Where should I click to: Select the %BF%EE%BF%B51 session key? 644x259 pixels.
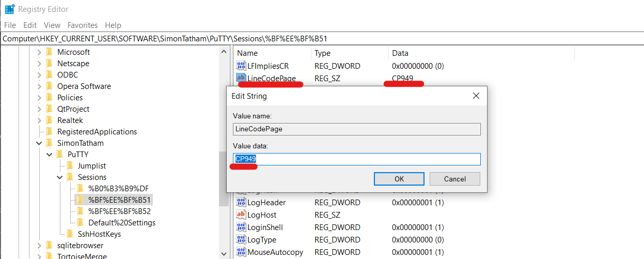[120, 200]
